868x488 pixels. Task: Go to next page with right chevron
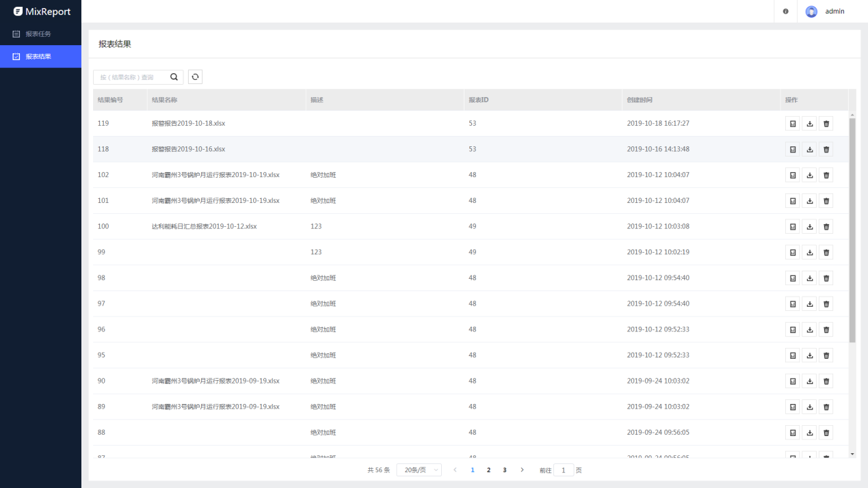[522, 470]
